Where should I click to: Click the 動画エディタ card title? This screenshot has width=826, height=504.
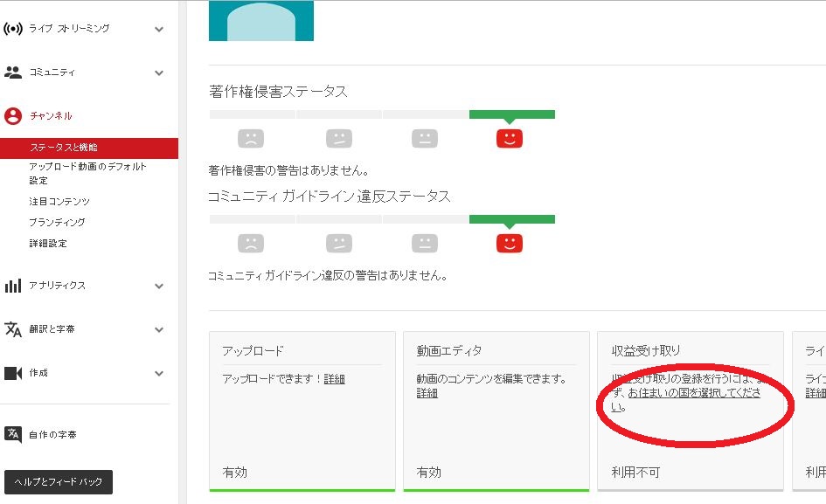(x=448, y=351)
